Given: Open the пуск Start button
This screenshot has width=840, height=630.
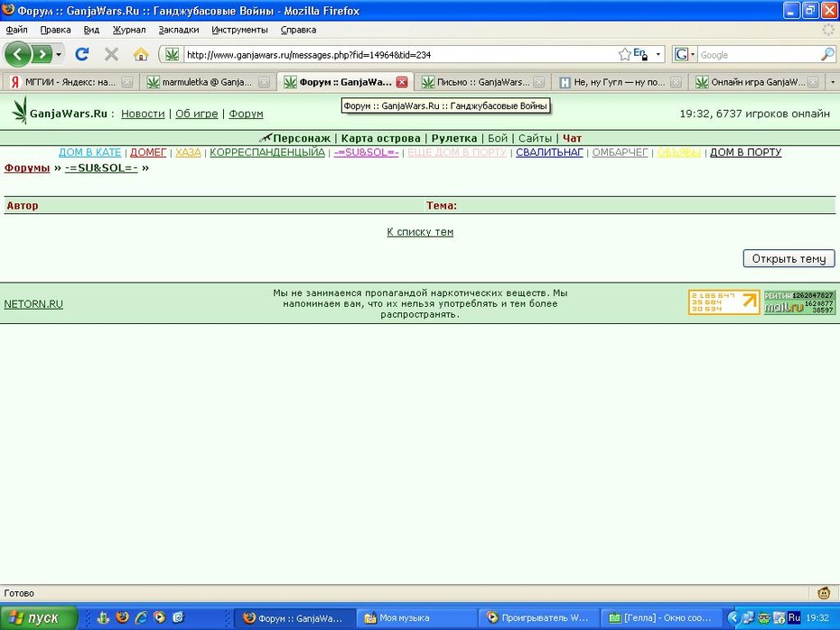Looking at the screenshot, I should coord(39,617).
